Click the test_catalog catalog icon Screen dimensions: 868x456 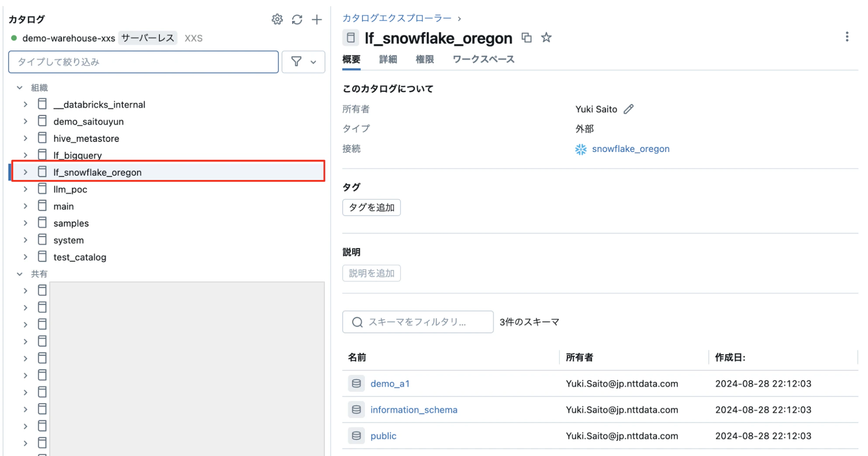pyautogui.click(x=42, y=256)
